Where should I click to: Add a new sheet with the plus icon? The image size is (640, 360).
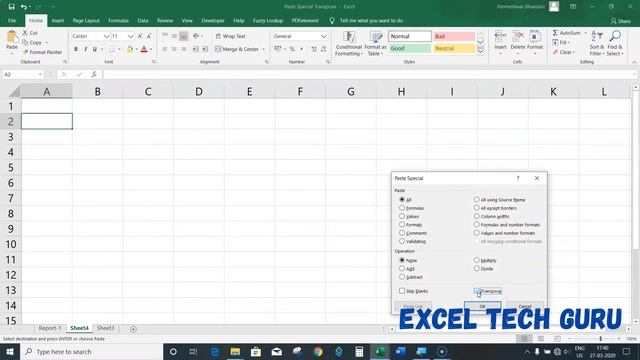tap(133, 329)
